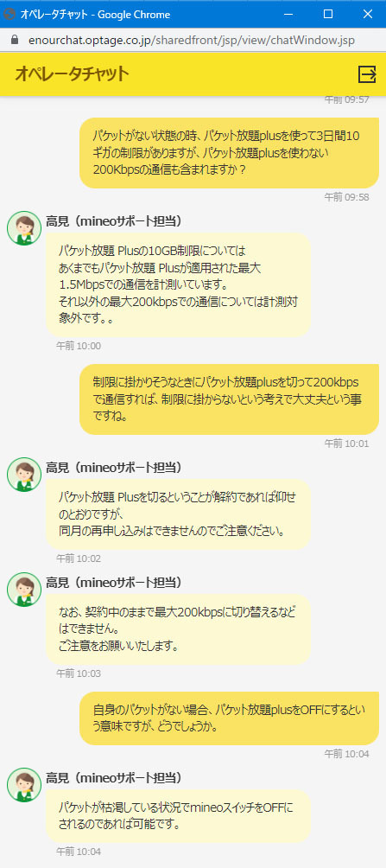Click the Chrome favicon in title bar
The width and height of the screenshot is (386, 868).
tap(9, 15)
